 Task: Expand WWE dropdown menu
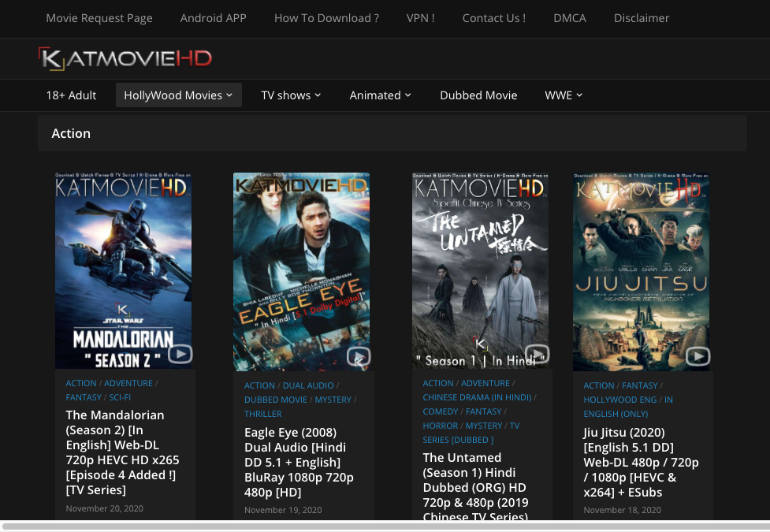click(x=564, y=95)
